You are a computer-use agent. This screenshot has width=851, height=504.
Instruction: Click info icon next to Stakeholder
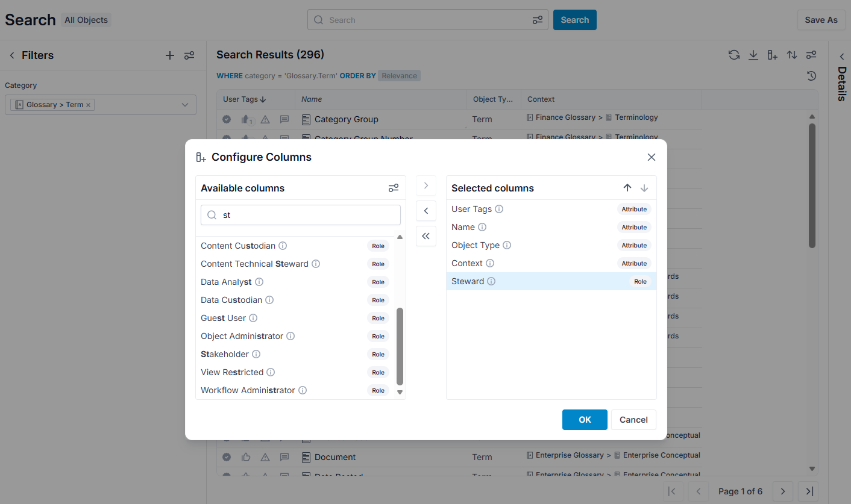coord(256,354)
